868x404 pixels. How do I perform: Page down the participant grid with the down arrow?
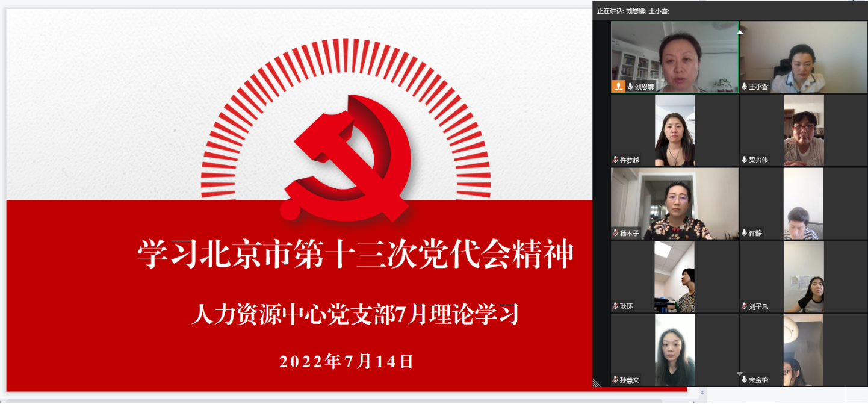[740, 374]
